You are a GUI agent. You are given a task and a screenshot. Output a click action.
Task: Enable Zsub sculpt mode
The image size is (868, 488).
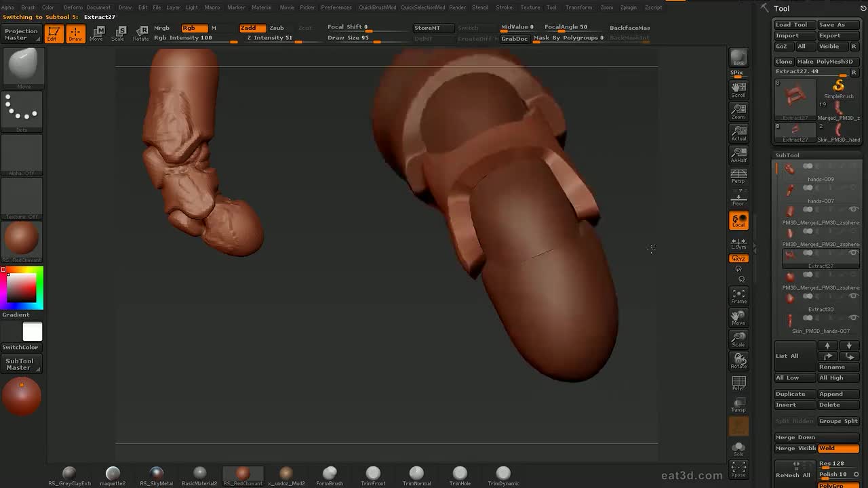coord(277,28)
